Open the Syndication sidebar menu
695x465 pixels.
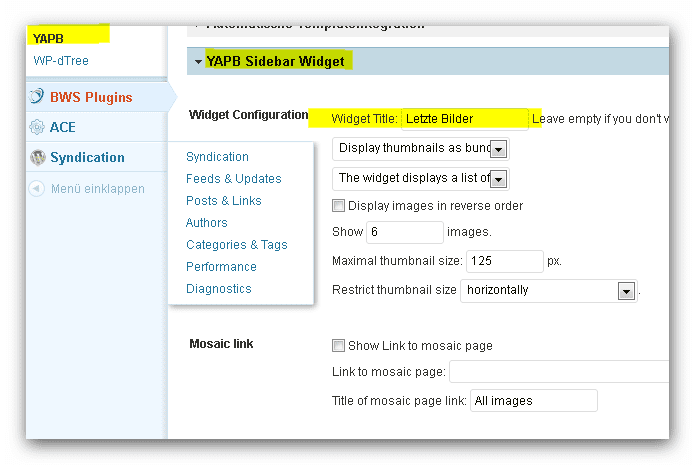coord(87,157)
